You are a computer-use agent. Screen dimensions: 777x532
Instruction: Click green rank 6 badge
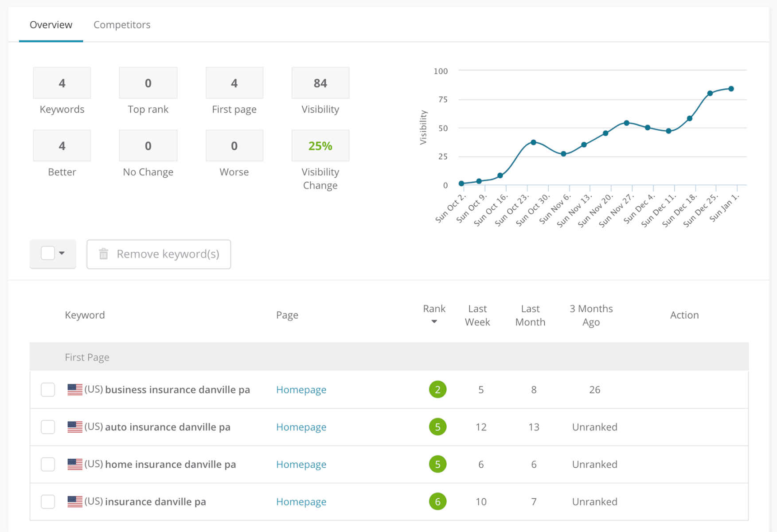437,501
